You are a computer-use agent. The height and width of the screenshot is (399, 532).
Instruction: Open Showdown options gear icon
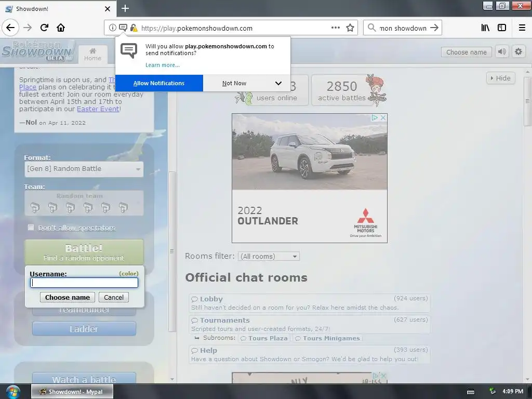pos(518,51)
